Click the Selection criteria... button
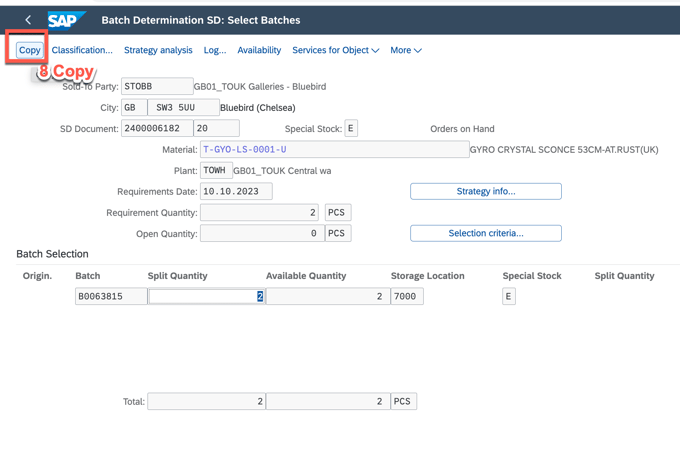 pos(485,233)
